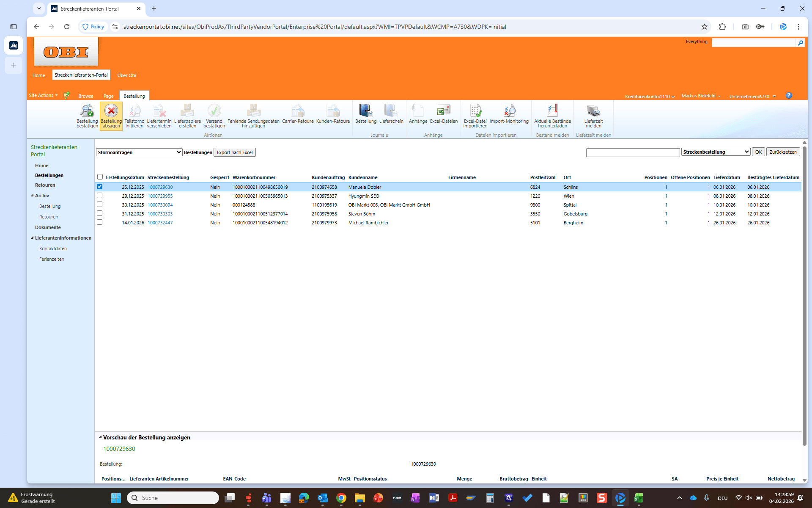The height and width of the screenshot is (508, 812).
Task: Open Retouren under Archiv in sidebar
Action: pyautogui.click(x=49, y=217)
